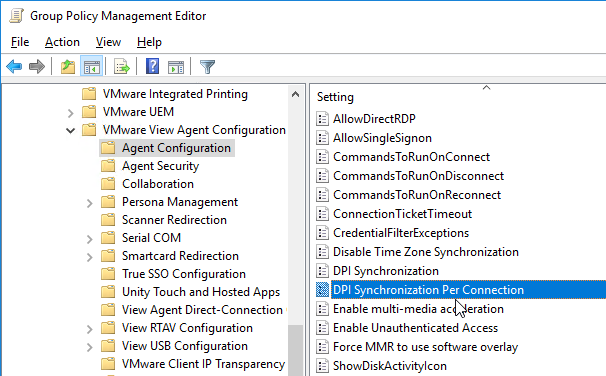606x376 pixels.
Task: Open the Action menu
Action: [x=62, y=42]
